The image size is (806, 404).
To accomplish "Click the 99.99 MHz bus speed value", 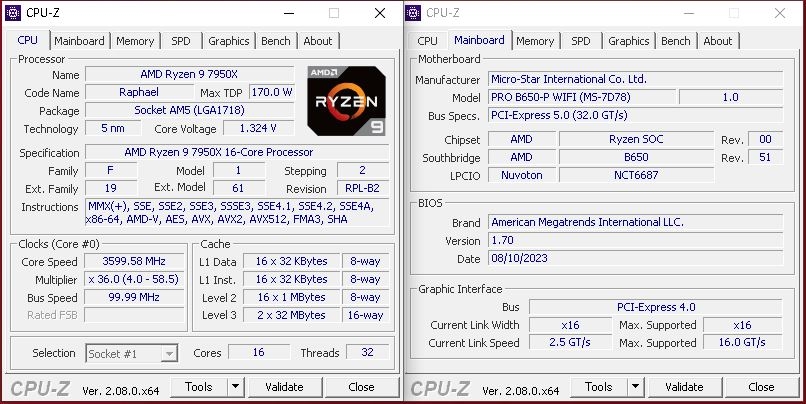I will coord(134,298).
